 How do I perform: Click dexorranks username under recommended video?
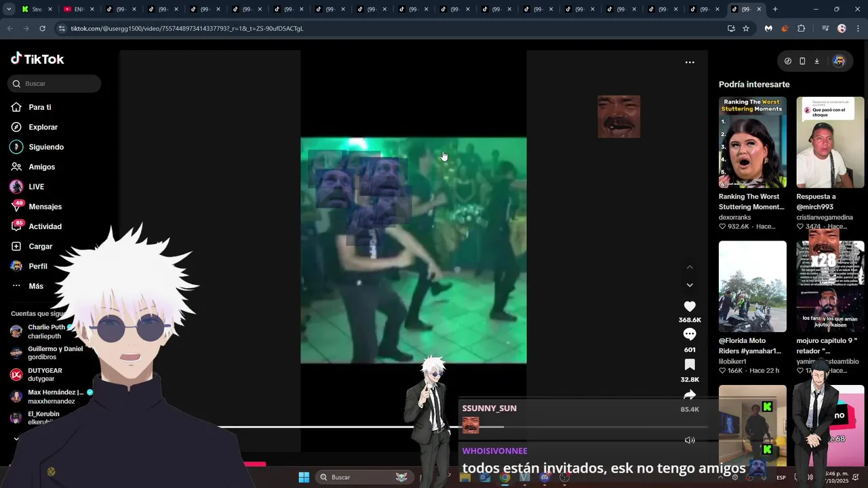[x=735, y=218]
